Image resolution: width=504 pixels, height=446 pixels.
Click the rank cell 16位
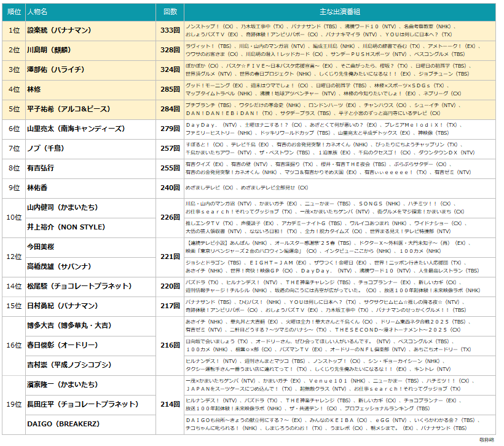pos(14,345)
